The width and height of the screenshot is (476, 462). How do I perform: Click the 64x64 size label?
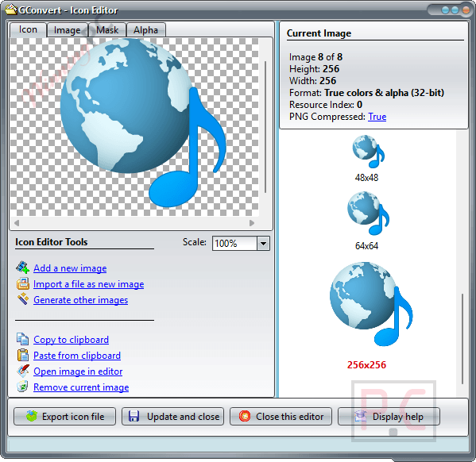click(x=366, y=246)
